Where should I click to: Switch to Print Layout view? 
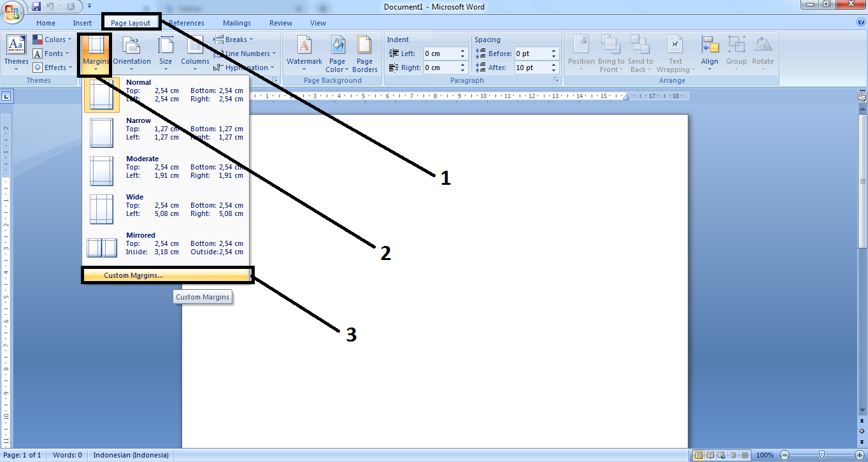pyautogui.click(x=699, y=456)
